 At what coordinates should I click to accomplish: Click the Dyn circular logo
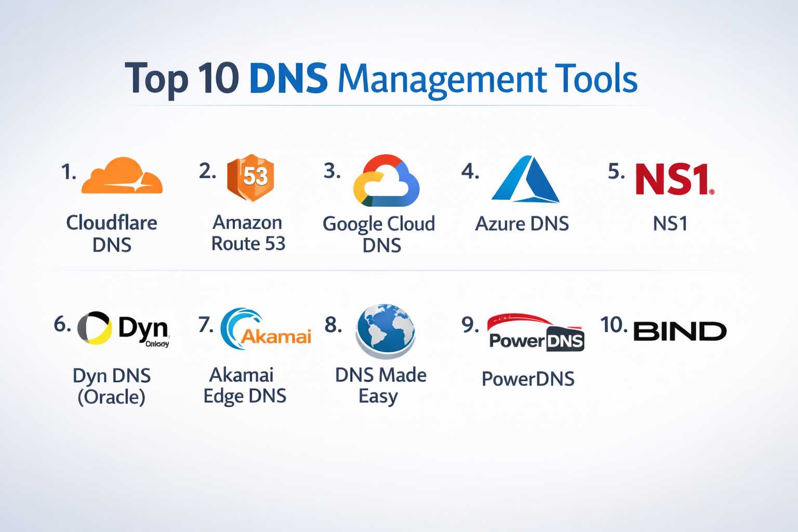tap(95, 328)
